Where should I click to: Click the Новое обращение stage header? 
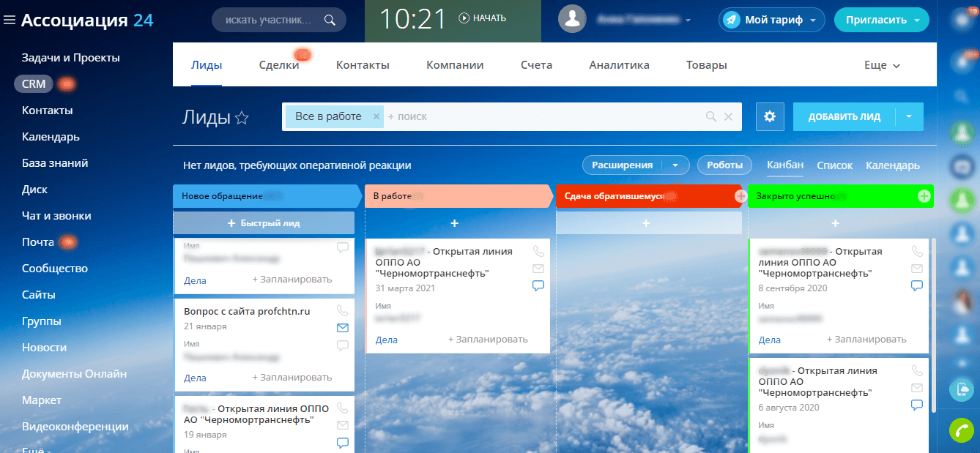(267, 196)
